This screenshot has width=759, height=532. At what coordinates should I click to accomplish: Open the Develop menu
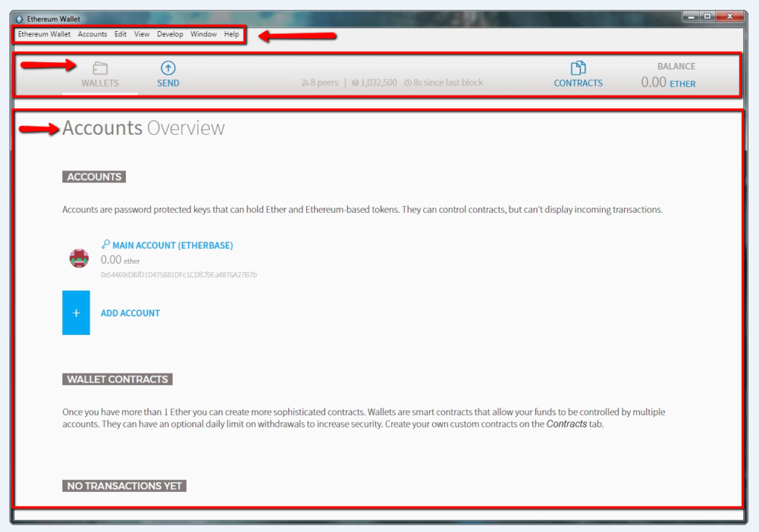tap(170, 34)
